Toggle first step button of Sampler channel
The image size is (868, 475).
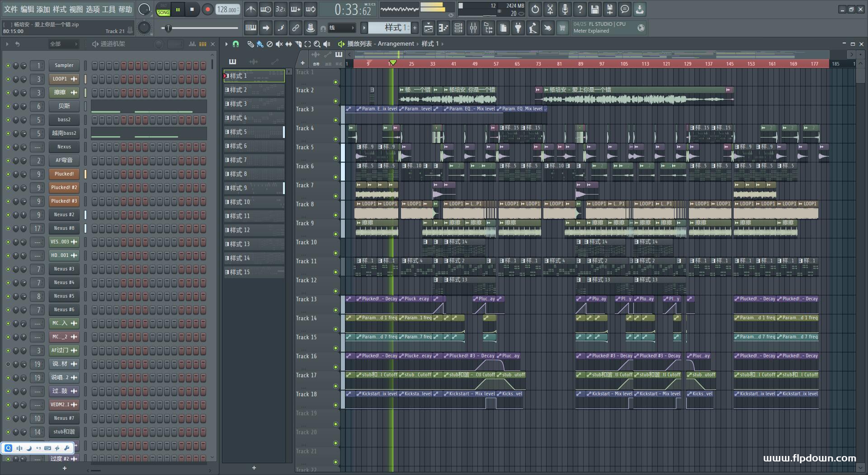[94, 66]
